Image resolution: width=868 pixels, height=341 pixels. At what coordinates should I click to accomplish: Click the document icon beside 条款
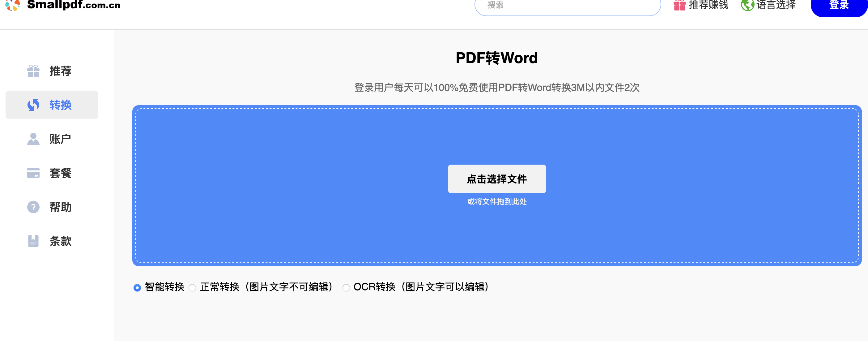point(33,241)
